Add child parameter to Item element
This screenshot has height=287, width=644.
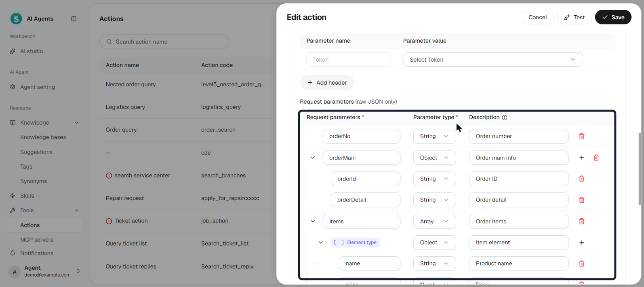pyautogui.click(x=582, y=243)
